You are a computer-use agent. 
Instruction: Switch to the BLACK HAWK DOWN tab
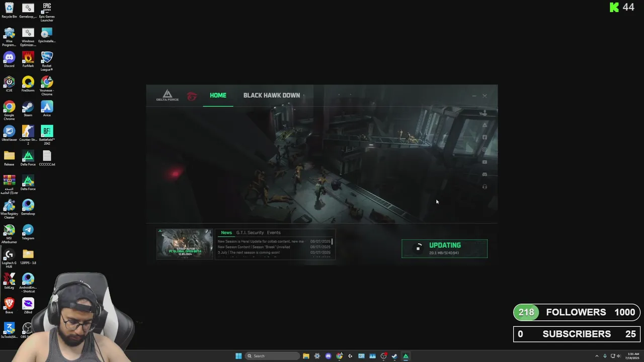[x=272, y=96]
